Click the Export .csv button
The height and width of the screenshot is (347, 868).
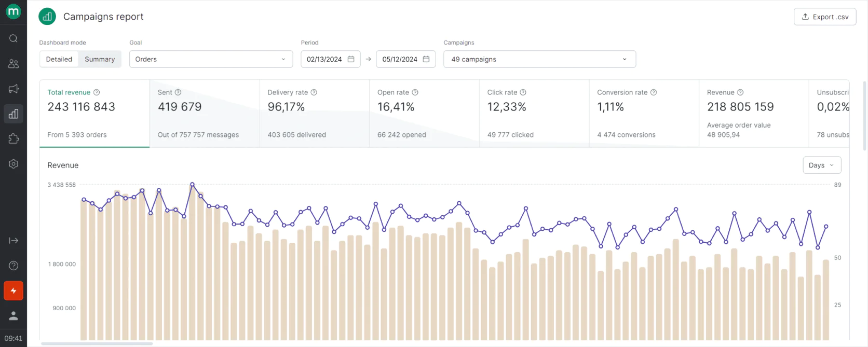click(824, 17)
